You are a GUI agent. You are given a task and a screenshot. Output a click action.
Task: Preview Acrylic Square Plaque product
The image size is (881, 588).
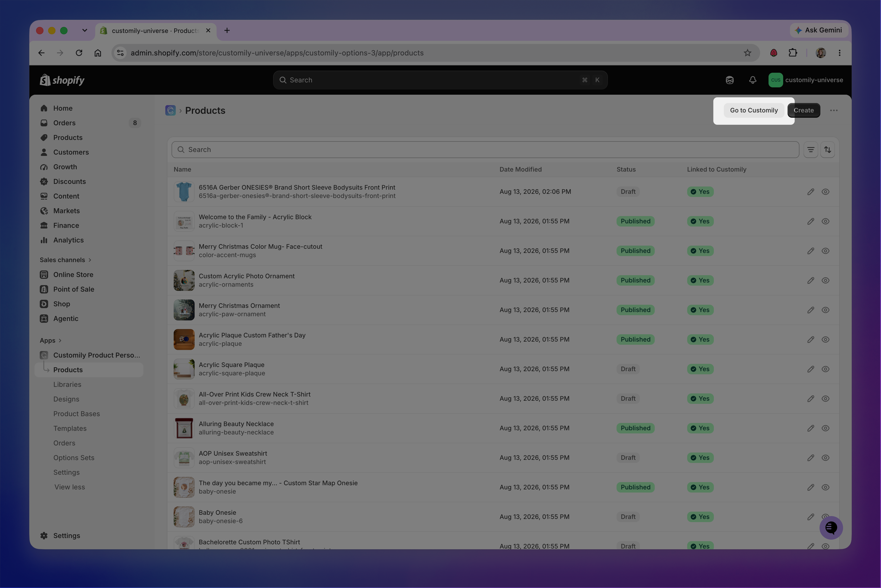pyautogui.click(x=825, y=369)
